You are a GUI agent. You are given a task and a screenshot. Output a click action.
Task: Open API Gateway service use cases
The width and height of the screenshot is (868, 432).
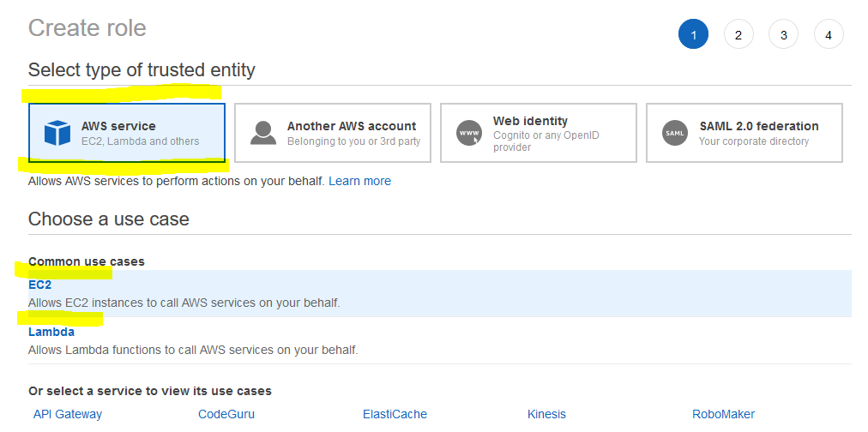68,414
